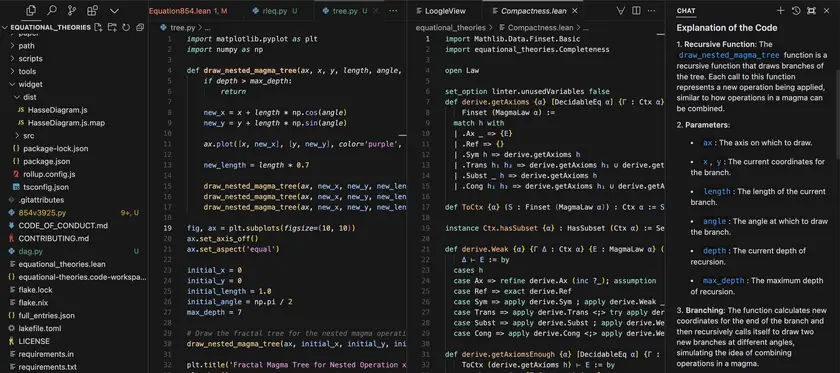The image size is (840, 373).
Task: Expand the scripts folder
Action: click(x=74, y=59)
